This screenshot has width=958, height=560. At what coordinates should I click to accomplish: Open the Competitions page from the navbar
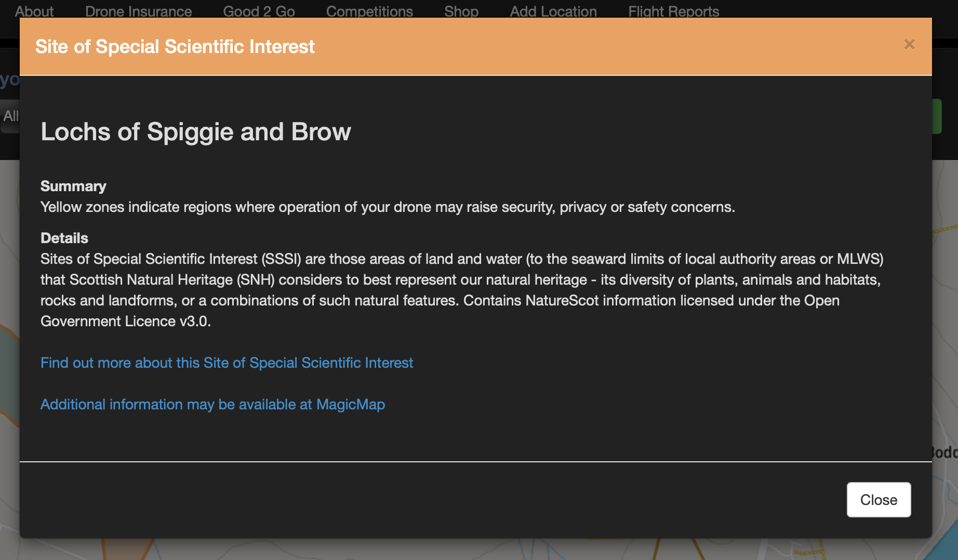[x=369, y=11]
